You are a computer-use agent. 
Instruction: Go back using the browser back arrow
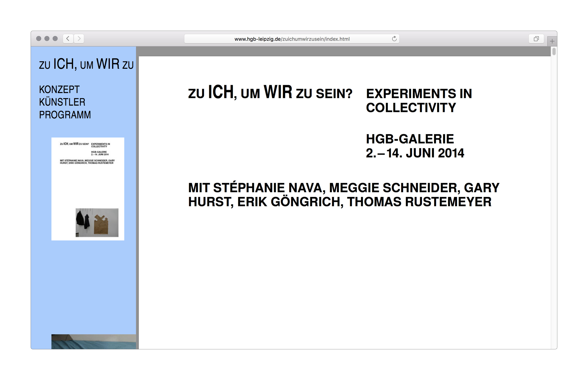coord(68,38)
